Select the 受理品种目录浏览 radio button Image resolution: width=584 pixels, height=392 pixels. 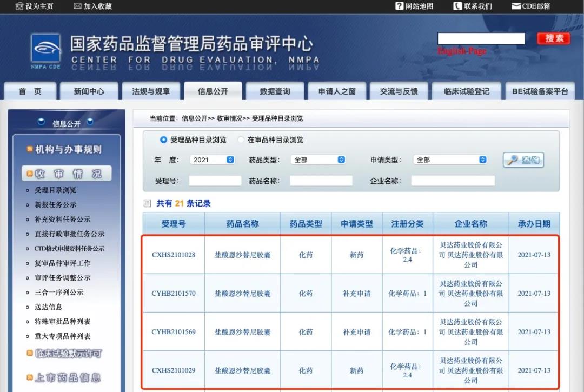[163, 139]
